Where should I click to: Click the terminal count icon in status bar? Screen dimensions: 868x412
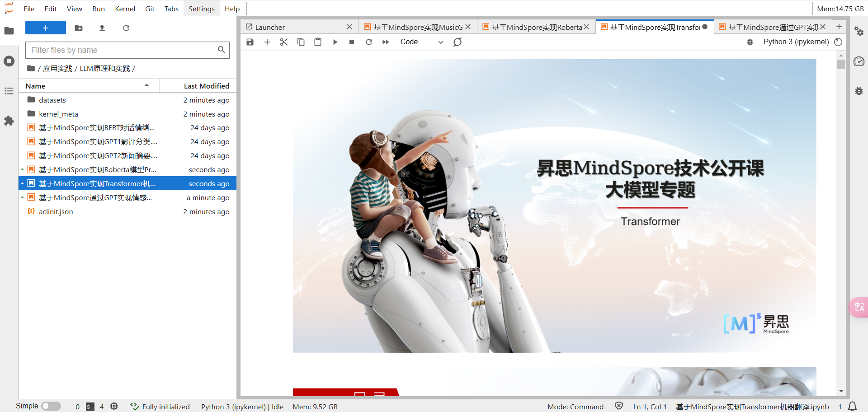[x=90, y=407]
